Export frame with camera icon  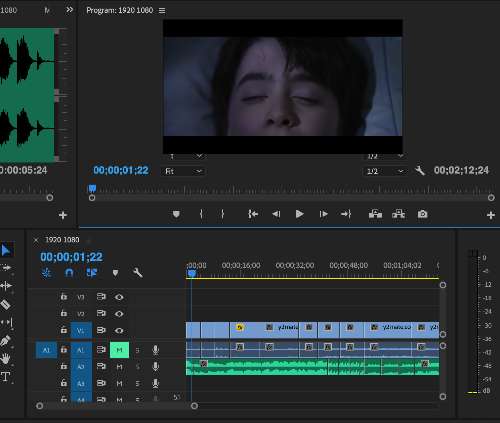tap(423, 214)
